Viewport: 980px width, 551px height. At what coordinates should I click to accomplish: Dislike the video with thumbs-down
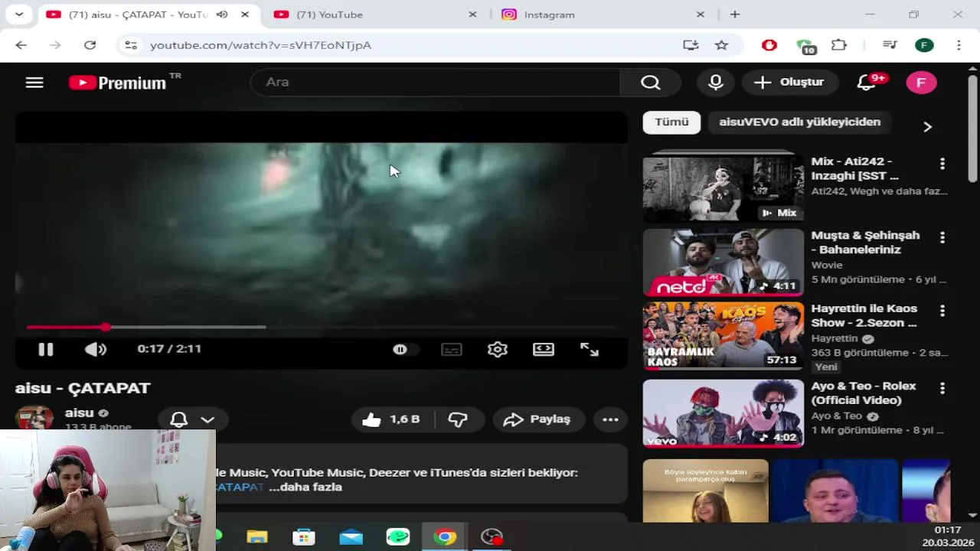click(458, 419)
